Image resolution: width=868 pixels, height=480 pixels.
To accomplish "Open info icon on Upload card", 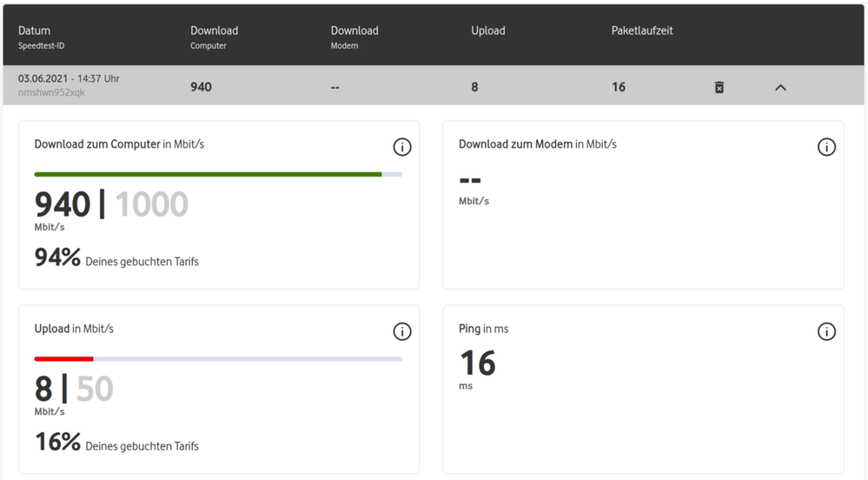I will (x=401, y=331).
